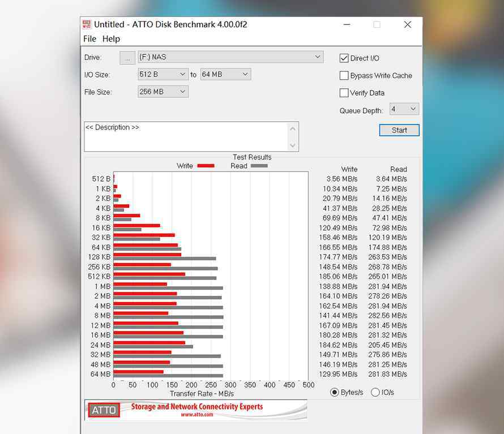Click the red Write legend swatch

point(206,166)
